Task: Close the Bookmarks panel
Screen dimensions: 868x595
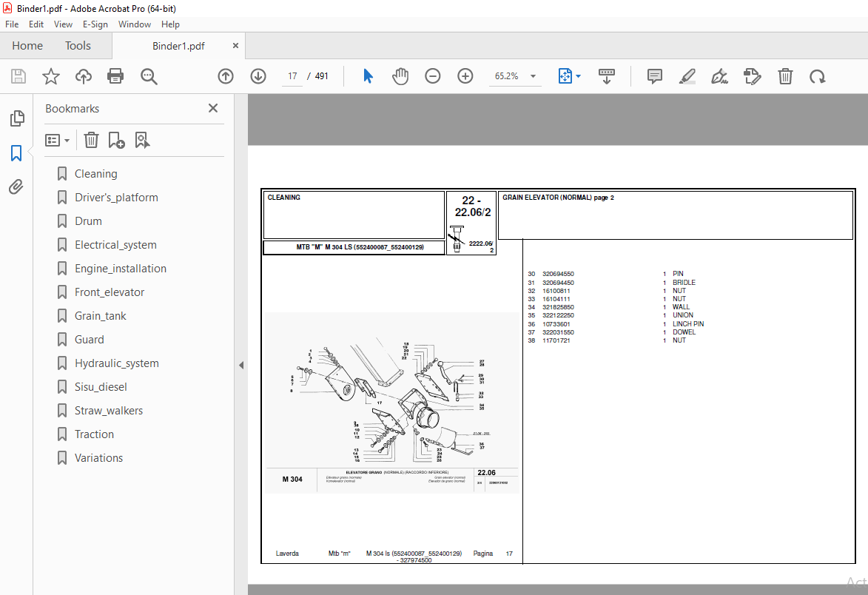Action: click(213, 108)
